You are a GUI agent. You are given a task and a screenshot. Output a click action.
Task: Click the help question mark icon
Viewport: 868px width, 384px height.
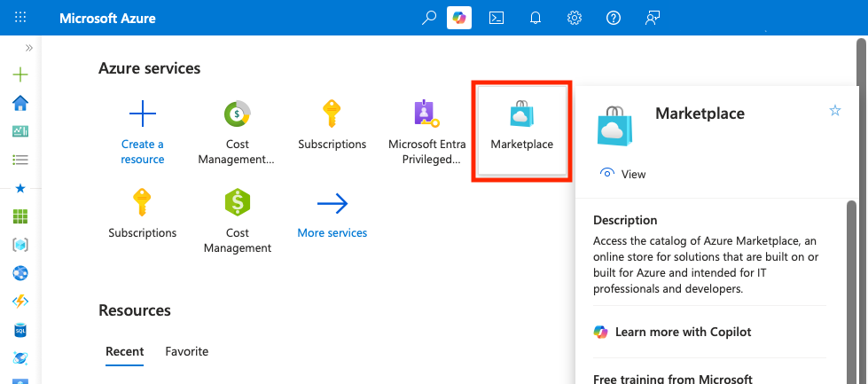(x=613, y=18)
